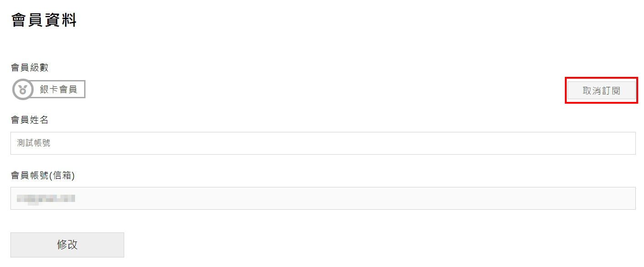Click the 會員帳號(信箱) email field

pyautogui.click(x=323, y=198)
